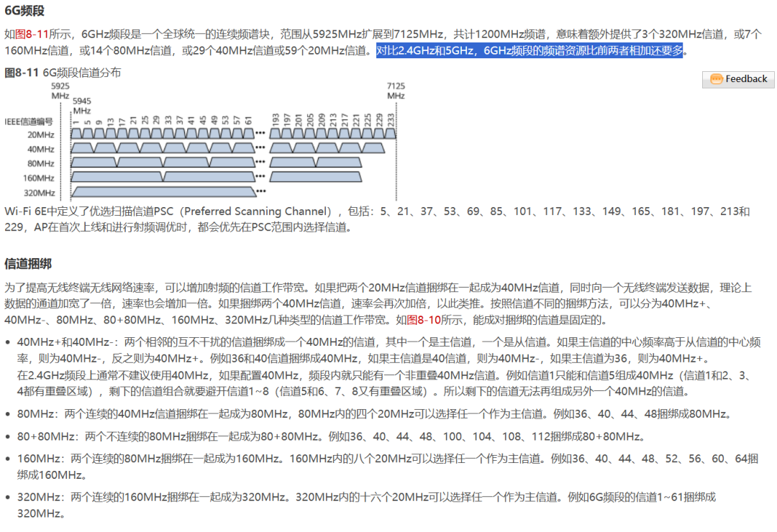Click the 80MHz row label in diagram

(x=41, y=164)
